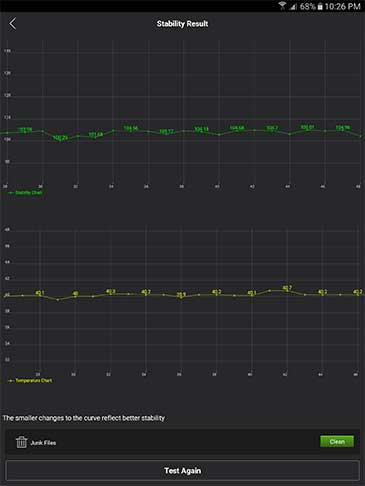Screen dimensions: 365x486
Task: Tap the note about smaller curve changes
Action: click(84, 418)
